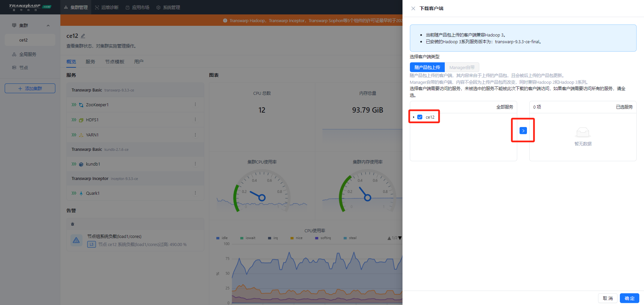Click the running status arrows beside HDFS1
Viewport: 644px width, 305px height.
coord(74,120)
